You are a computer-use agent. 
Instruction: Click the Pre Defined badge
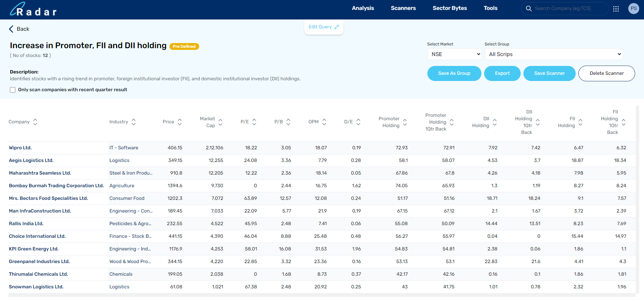coord(184,46)
